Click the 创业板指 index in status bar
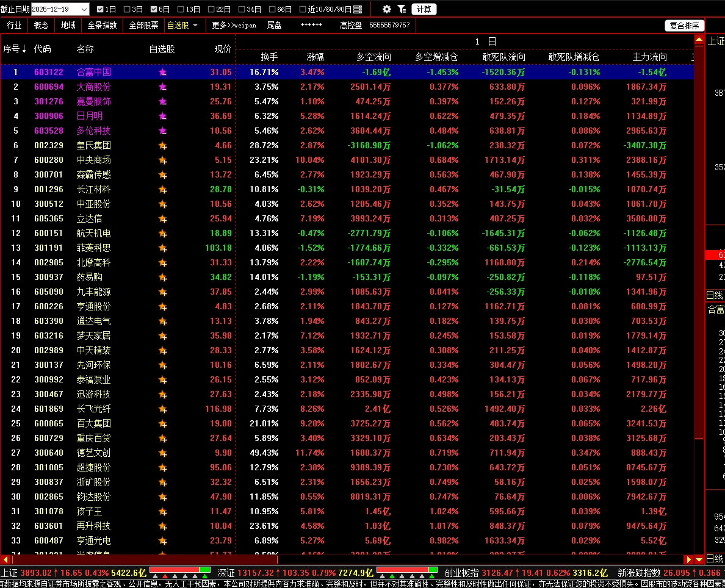The image size is (725, 588). click(x=461, y=573)
